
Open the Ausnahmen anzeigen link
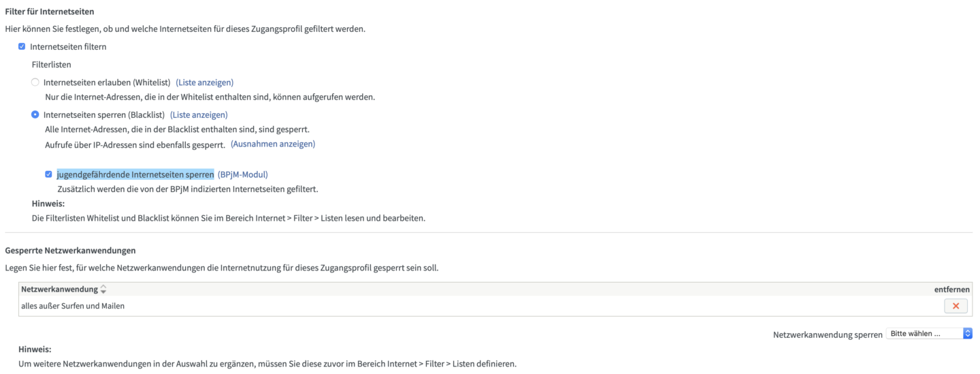[273, 144]
